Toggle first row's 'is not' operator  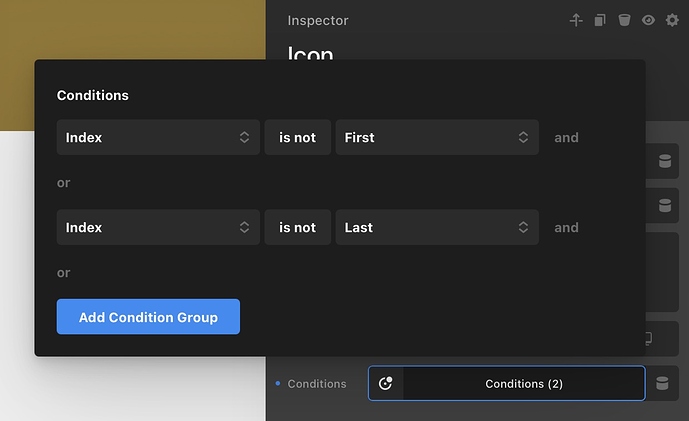[x=297, y=137]
